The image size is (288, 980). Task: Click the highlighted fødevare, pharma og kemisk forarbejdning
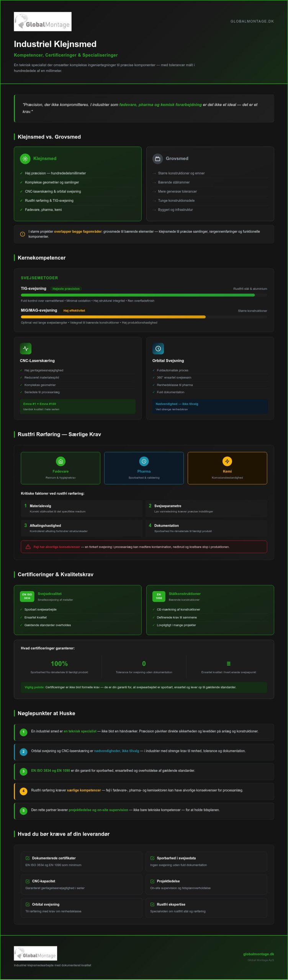tap(160, 105)
